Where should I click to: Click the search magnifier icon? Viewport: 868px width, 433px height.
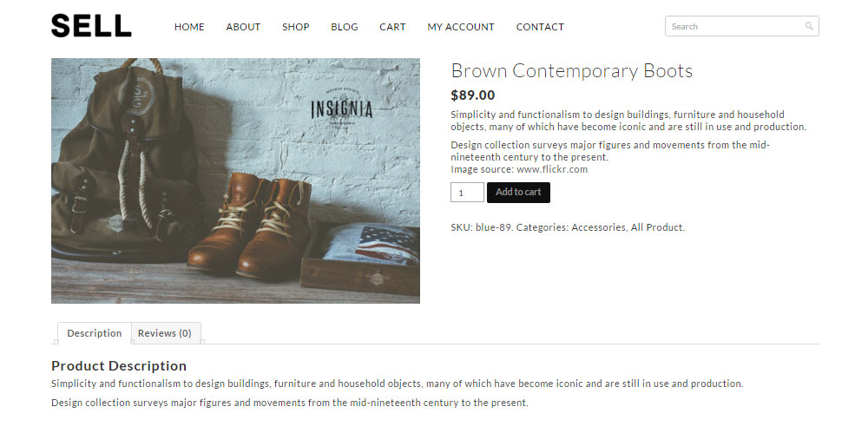[x=809, y=27]
